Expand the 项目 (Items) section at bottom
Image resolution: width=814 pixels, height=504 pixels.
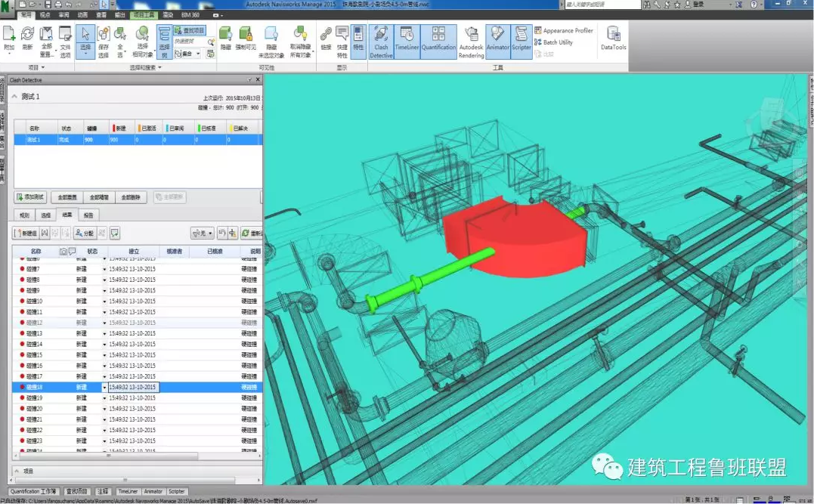coord(16,471)
